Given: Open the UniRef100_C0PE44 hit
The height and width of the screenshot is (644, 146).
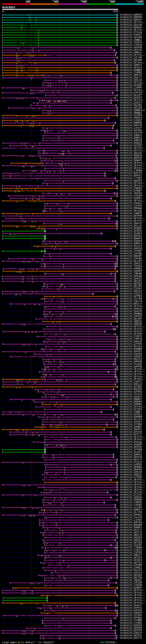Looking at the screenshot, I should pyautogui.click(x=131, y=45).
